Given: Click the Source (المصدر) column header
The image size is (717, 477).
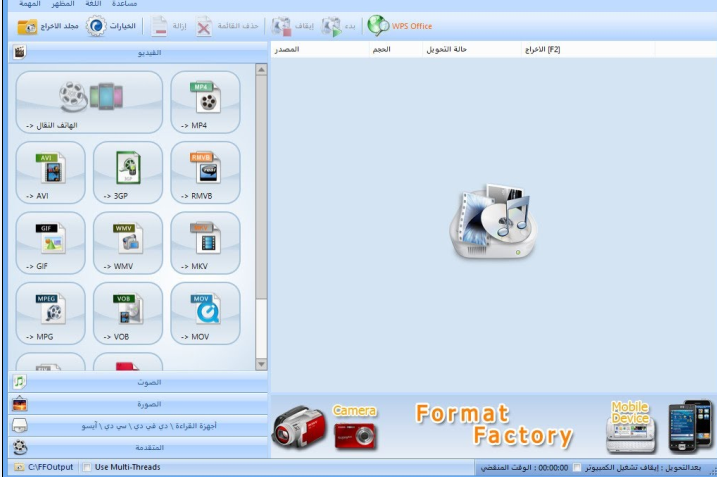Looking at the screenshot, I should click(x=320, y=49).
